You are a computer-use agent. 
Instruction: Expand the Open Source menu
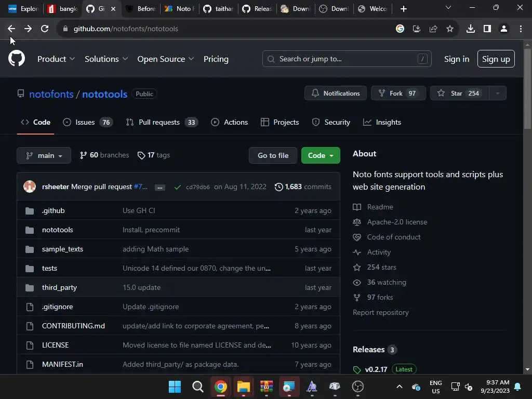166,59
